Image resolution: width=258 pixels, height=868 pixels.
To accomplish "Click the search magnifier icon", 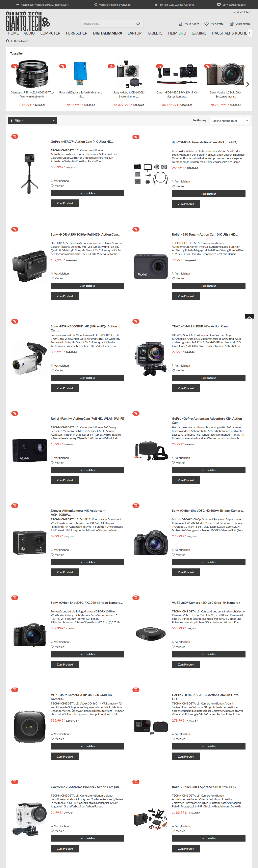I will tap(138, 24).
